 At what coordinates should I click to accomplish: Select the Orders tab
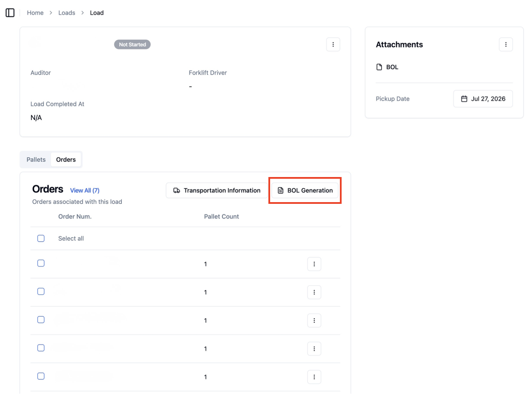coord(66,159)
